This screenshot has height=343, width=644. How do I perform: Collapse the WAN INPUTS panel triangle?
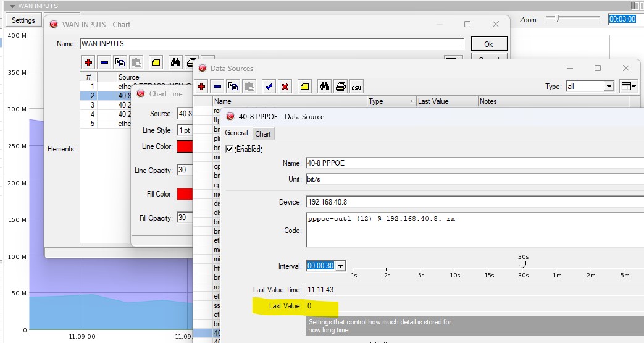[x=12, y=6]
